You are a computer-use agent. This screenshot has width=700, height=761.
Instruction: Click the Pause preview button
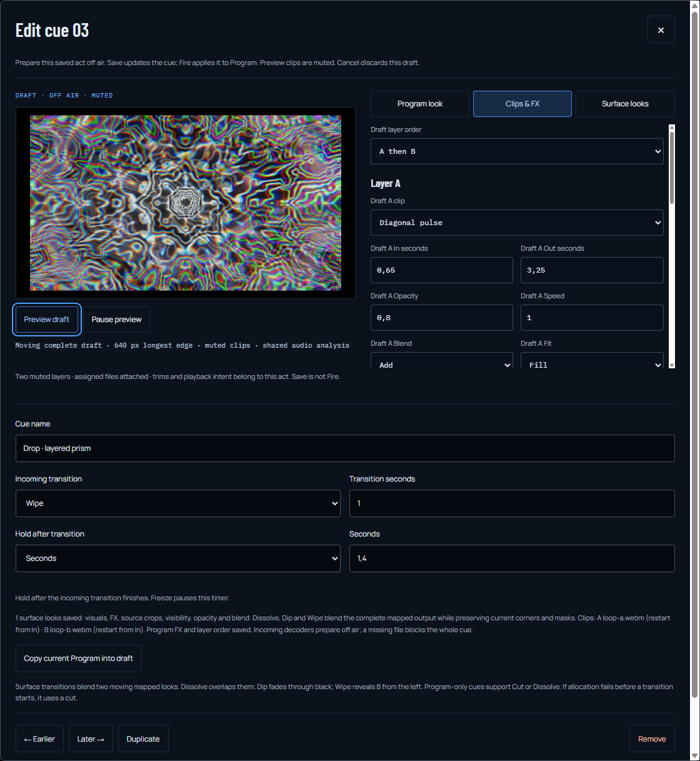[116, 320]
